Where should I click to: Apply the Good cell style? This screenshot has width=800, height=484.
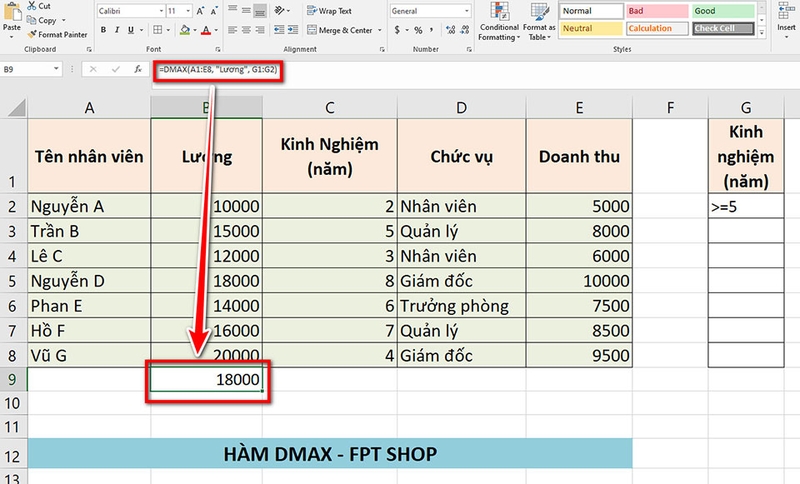point(723,11)
